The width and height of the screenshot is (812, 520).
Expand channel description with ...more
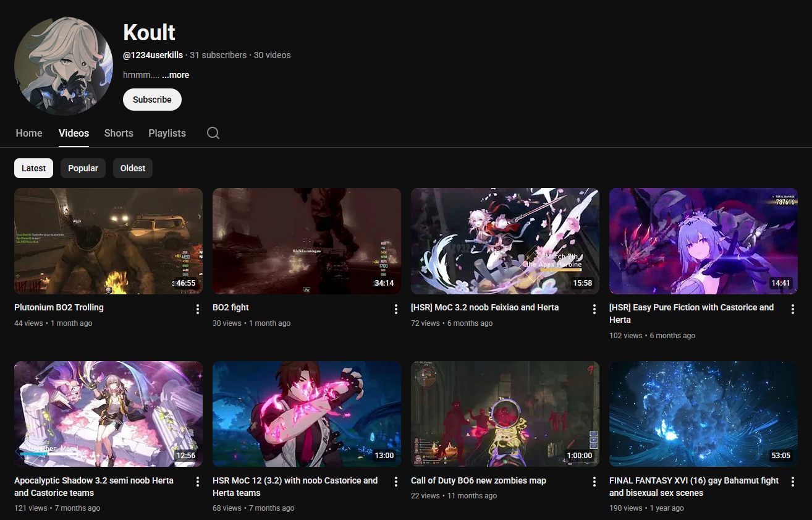coord(176,75)
